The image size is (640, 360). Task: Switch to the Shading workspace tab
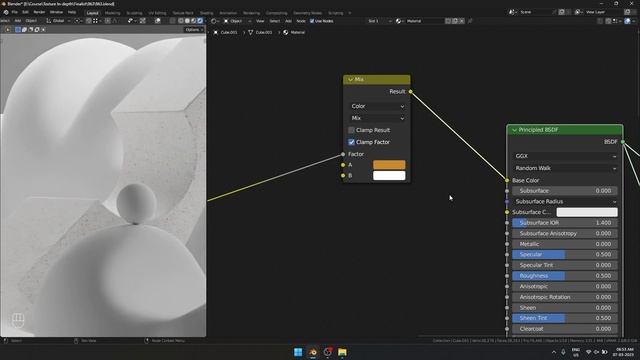pyautogui.click(x=206, y=13)
